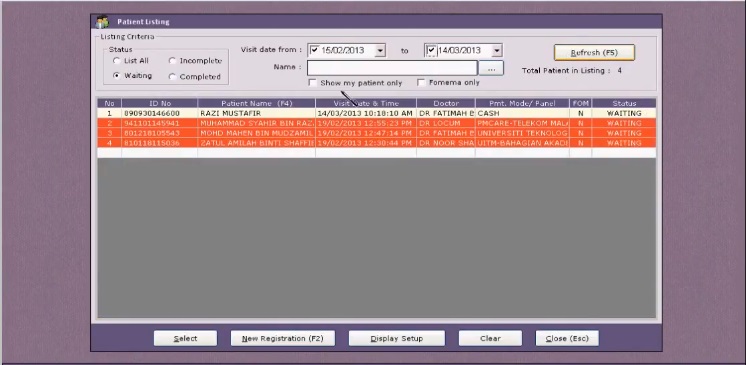Select the List All status radio button
Viewport: 746px width, 365px height.
tap(117, 61)
